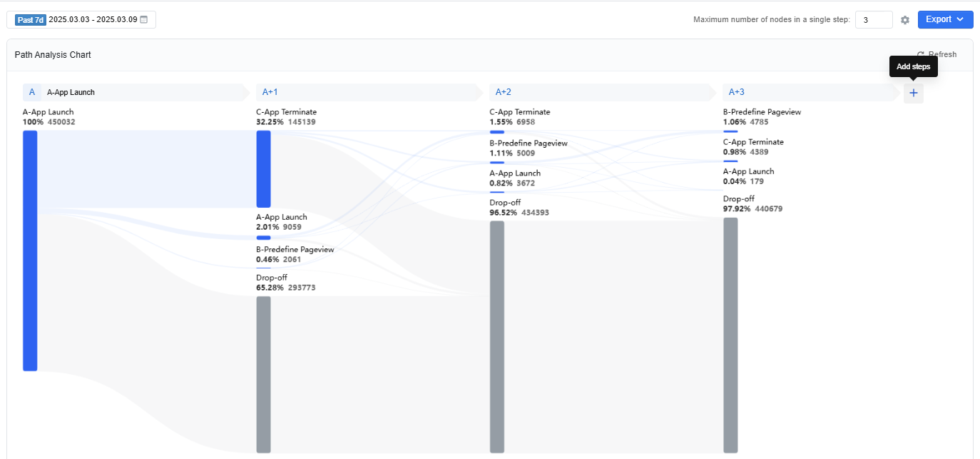Click the C-App Terminate 32.25% node bar
Image resolution: width=980 pixels, height=459 pixels.
pos(263,169)
